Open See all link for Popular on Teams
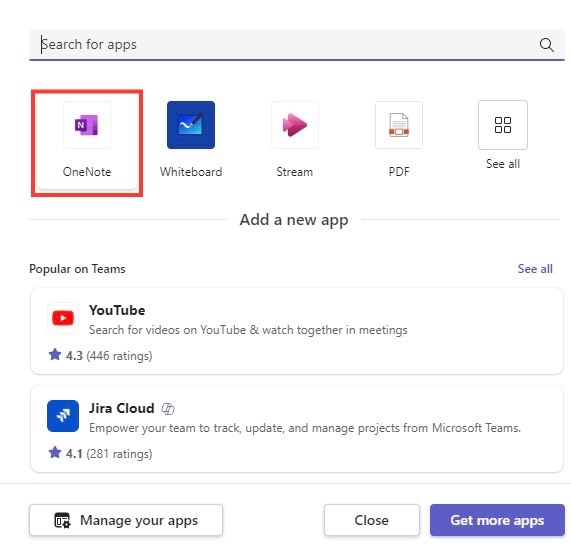The width and height of the screenshot is (571, 551). click(x=535, y=269)
